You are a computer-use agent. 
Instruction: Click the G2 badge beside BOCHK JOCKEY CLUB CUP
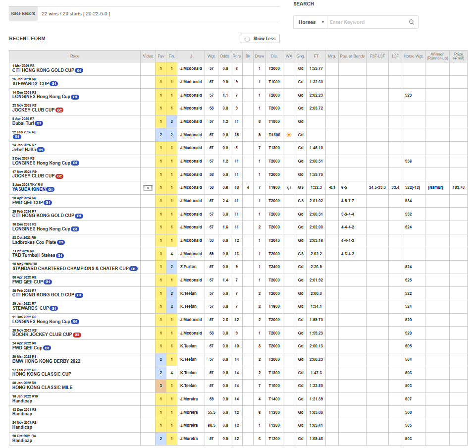point(77,335)
